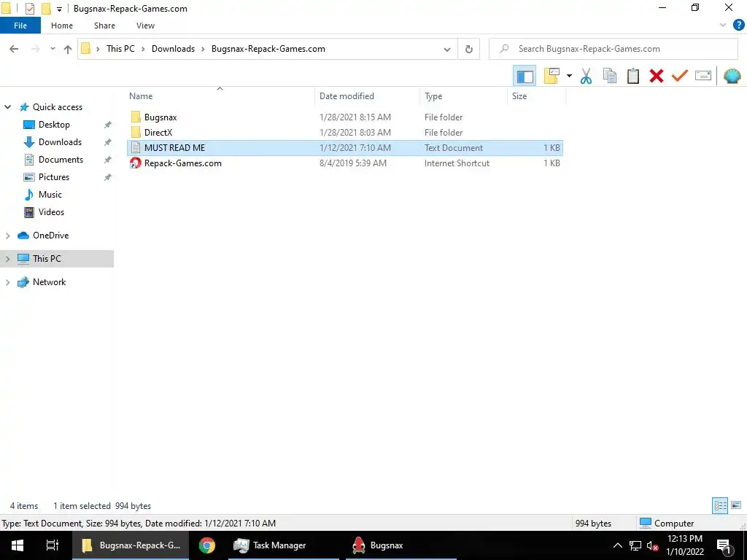Click the Search Bugsnax-Repack-Games.com field
Viewport: 747px width, 560px height.
click(x=613, y=49)
